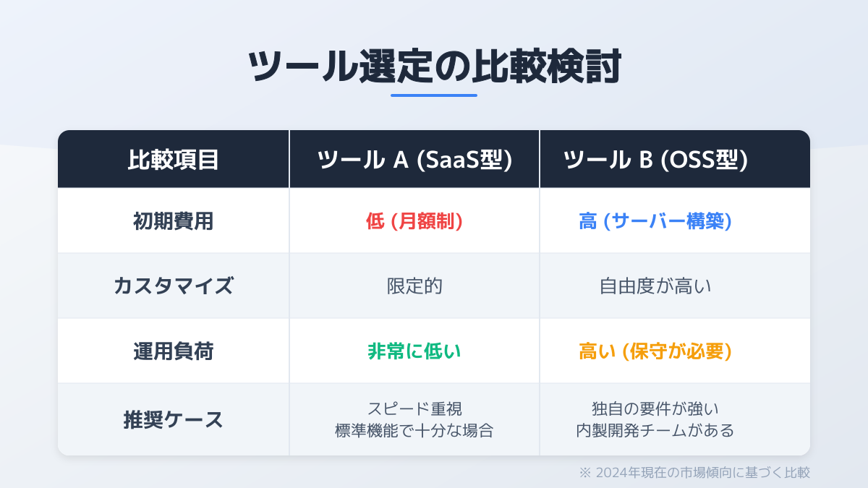This screenshot has width=868, height=488.
Task: Click the 内製開発チームがある text line
Action: coord(655,432)
